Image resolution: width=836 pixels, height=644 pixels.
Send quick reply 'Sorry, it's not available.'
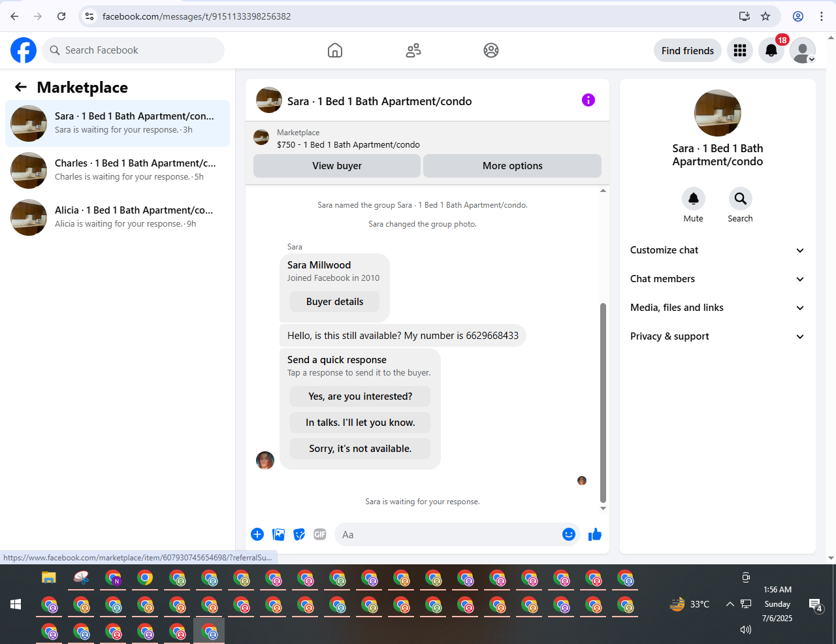[361, 449]
